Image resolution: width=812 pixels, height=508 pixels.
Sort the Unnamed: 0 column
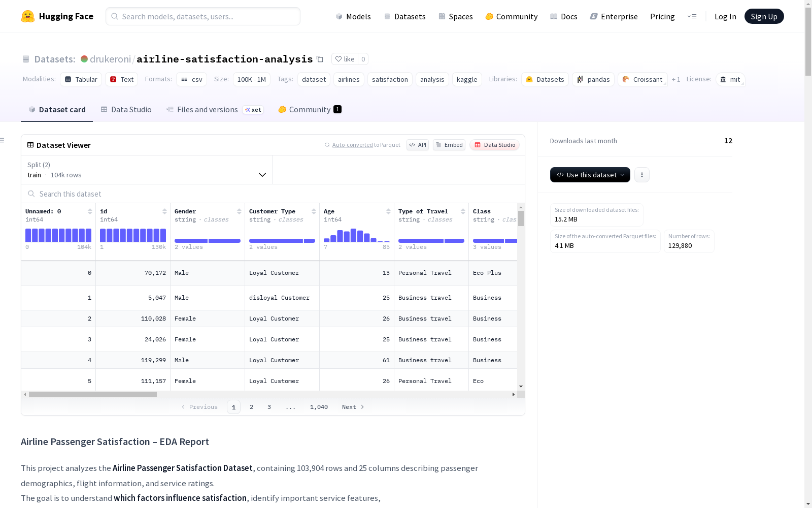point(90,211)
